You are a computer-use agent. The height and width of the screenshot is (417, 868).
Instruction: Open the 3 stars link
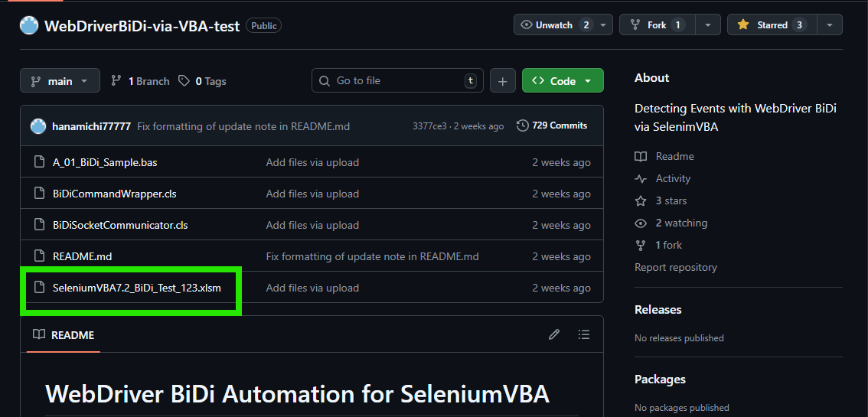click(671, 200)
